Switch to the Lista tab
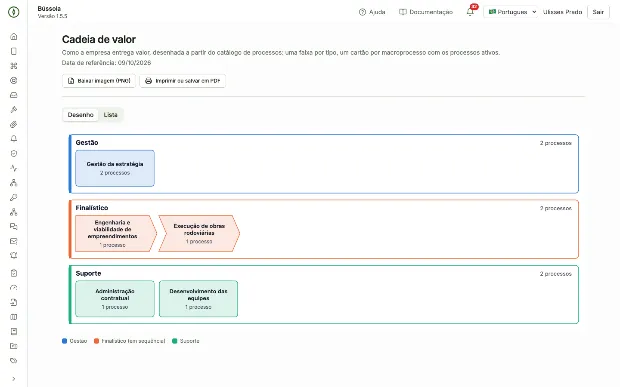Image resolution: width=620 pixels, height=387 pixels. 111,115
